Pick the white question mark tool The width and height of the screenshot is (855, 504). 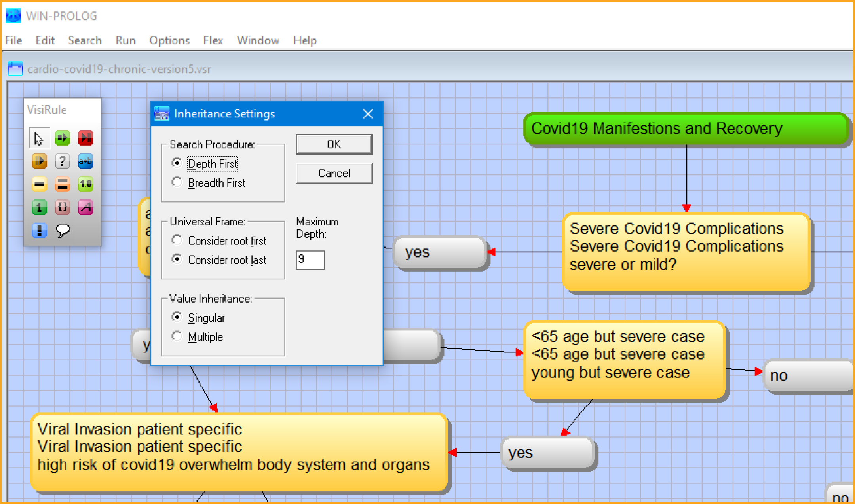click(x=62, y=161)
